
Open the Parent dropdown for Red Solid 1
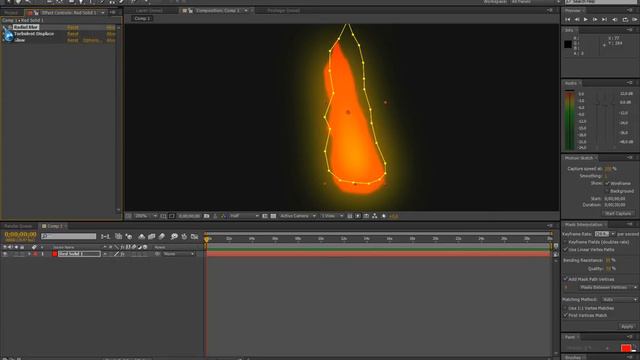tap(178, 254)
